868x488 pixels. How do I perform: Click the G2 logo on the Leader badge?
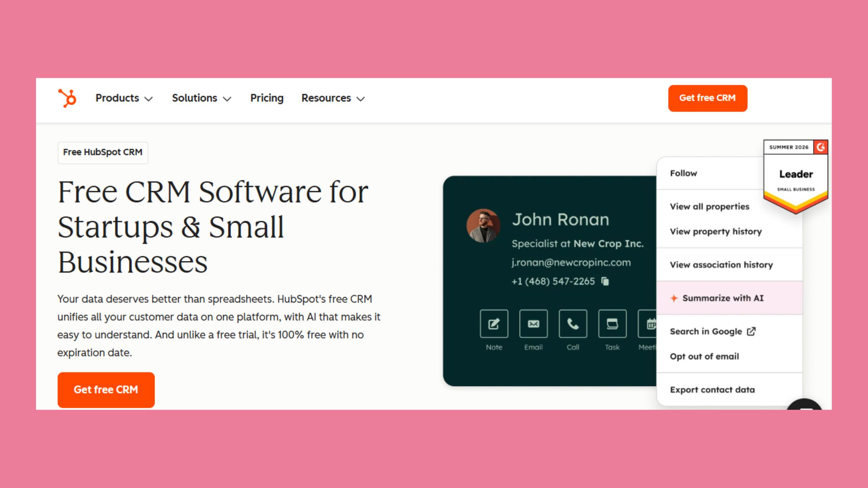point(820,147)
